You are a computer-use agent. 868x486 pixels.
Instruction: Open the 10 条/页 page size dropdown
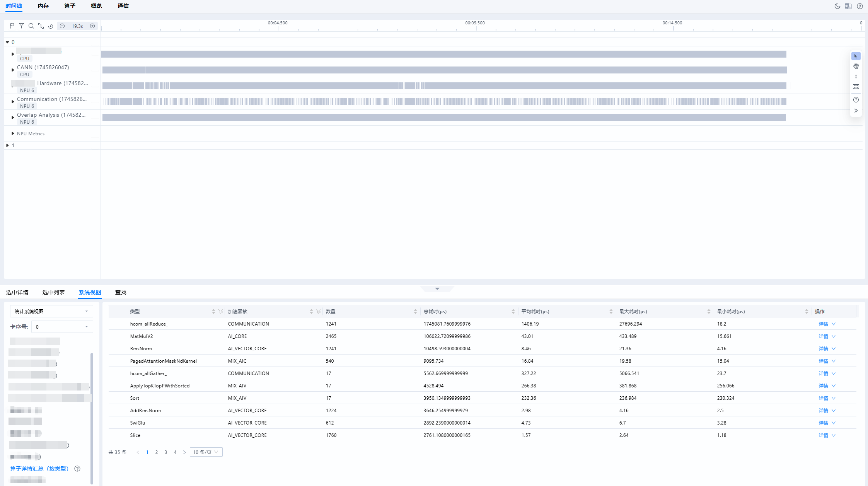(x=206, y=452)
